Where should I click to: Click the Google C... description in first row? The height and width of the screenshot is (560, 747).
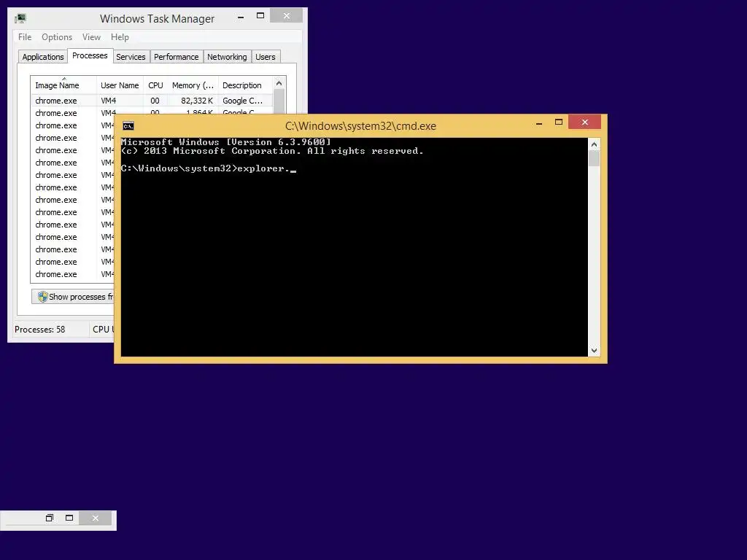(242, 101)
